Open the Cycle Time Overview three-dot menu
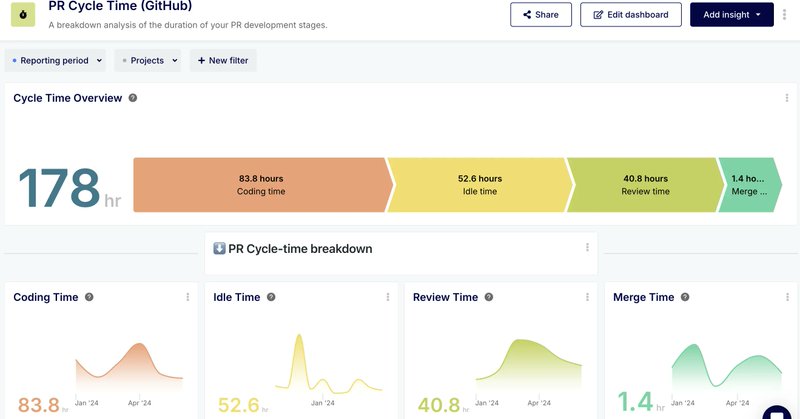Screen dimensions: 800x419 tap(787, 98)
